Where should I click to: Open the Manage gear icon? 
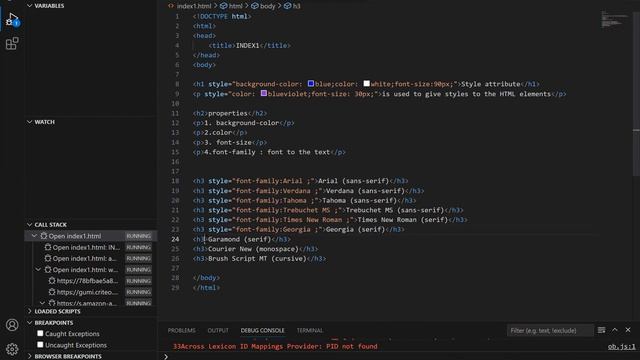coord(12,349)
